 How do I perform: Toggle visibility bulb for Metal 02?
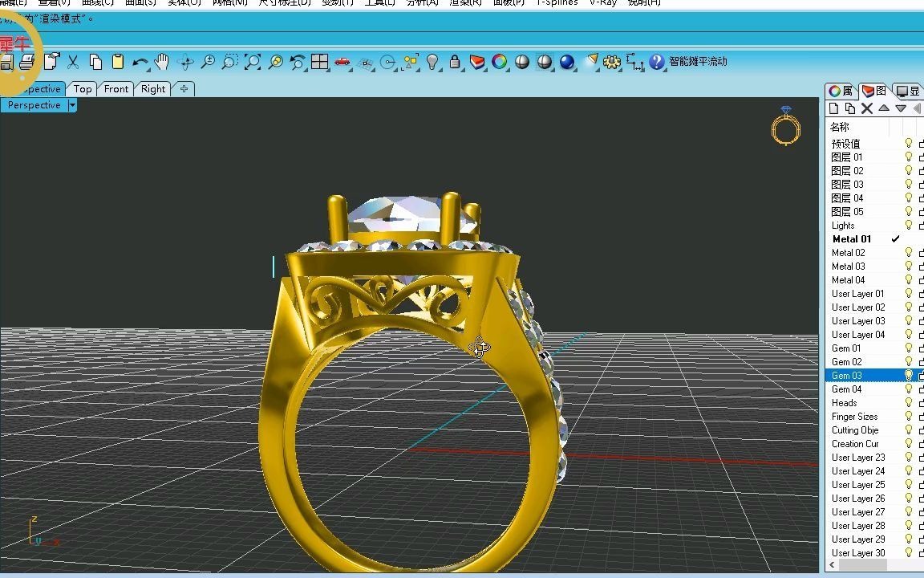click(909, 252)
